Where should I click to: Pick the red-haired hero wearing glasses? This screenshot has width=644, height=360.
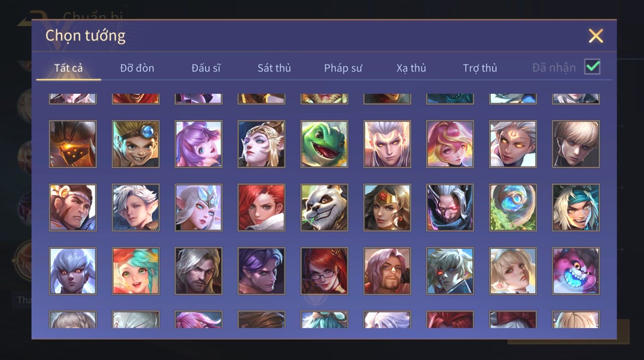pos(324,271)
